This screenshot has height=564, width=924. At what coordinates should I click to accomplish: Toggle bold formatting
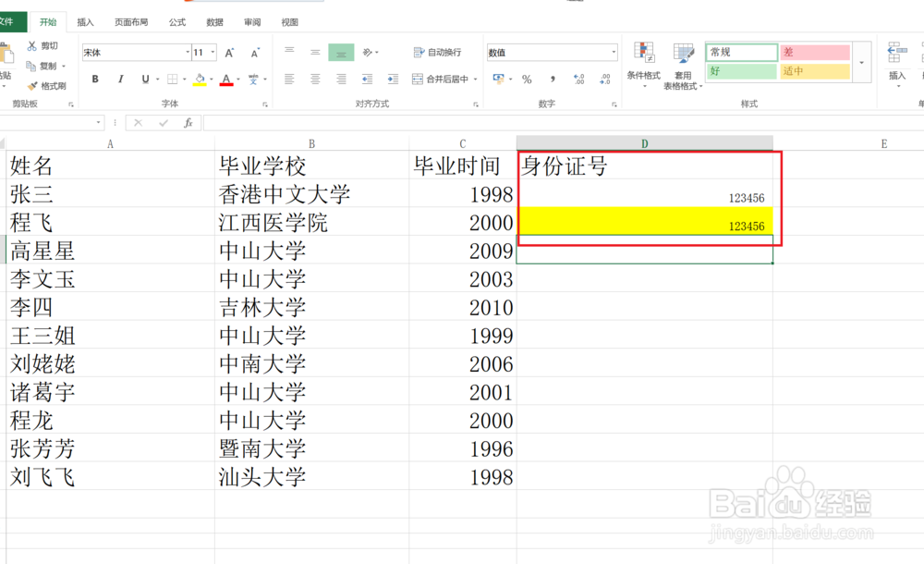pyautogui.click(x=96, y=80)
